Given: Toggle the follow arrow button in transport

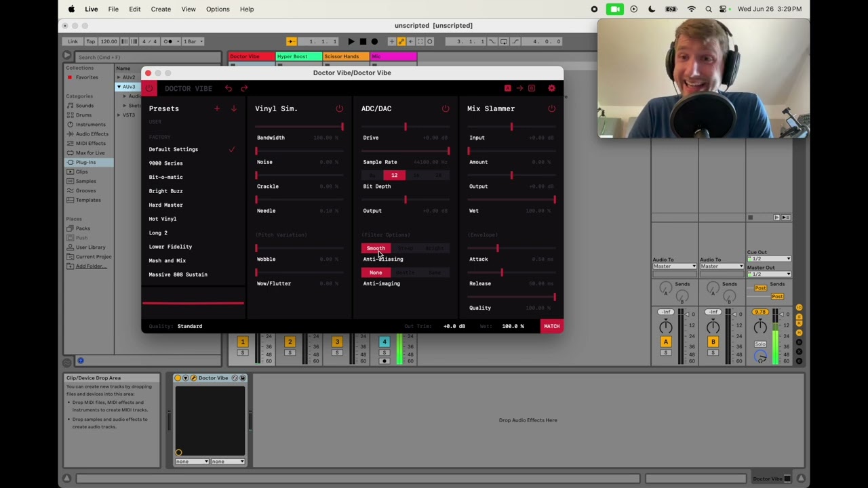Looking at the screenshot, I should click(x=291, y=41).
